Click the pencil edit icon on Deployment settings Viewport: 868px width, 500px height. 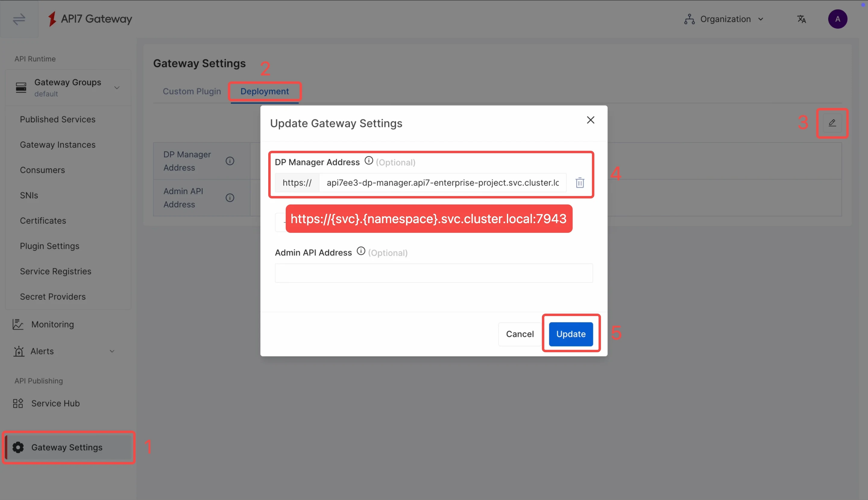coord(832,123)
